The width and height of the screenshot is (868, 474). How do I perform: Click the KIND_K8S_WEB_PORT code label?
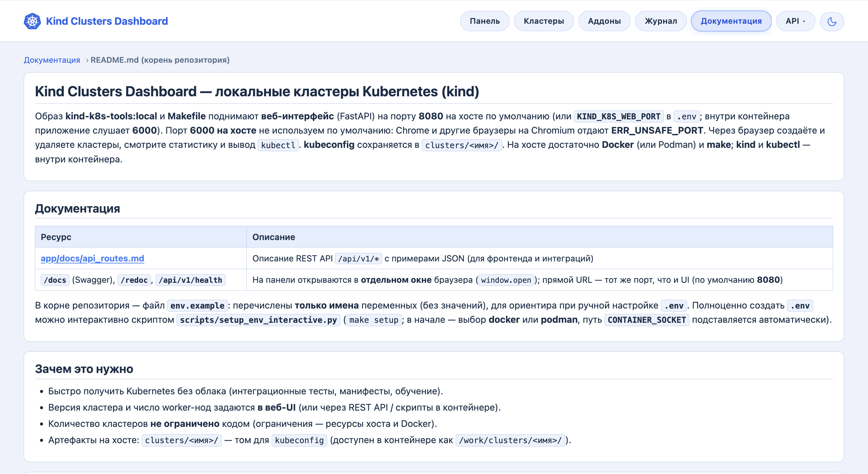point(618,117)
